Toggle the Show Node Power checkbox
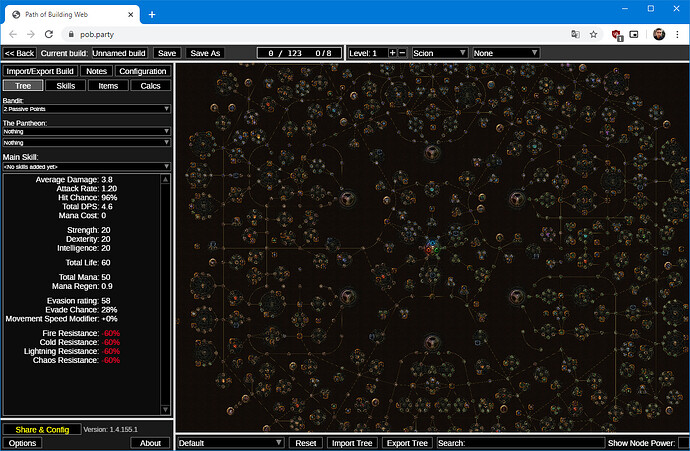Screen dimensions: 690x451 tap(683, 443)
